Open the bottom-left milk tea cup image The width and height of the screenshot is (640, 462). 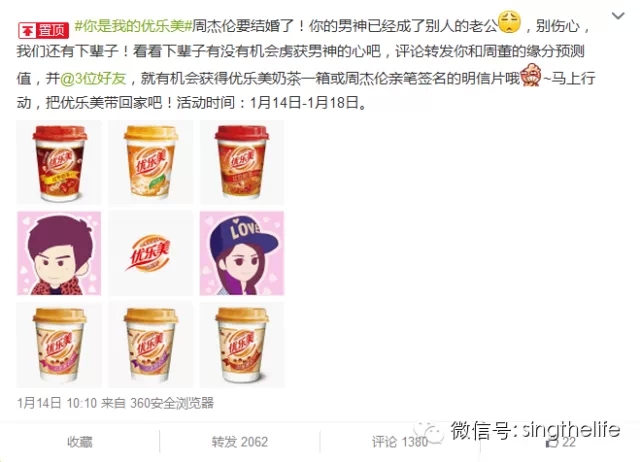point(59,345)
